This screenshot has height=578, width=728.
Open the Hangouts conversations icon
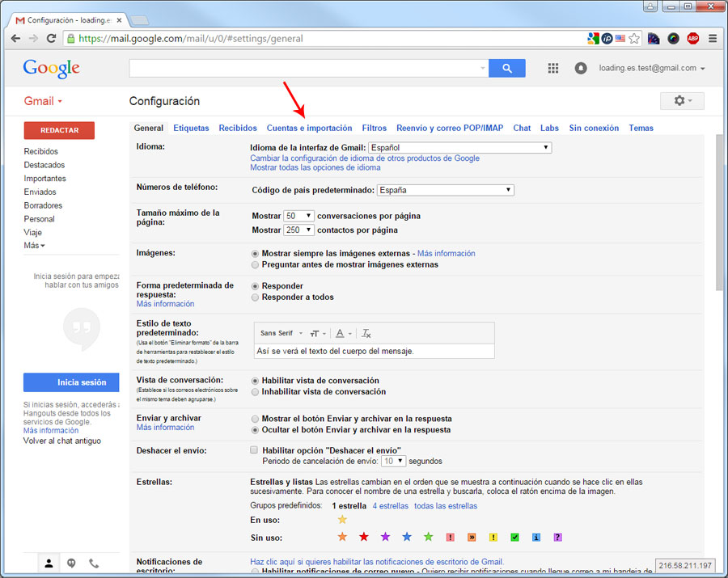pyautogui.click(x=71, y=563)
